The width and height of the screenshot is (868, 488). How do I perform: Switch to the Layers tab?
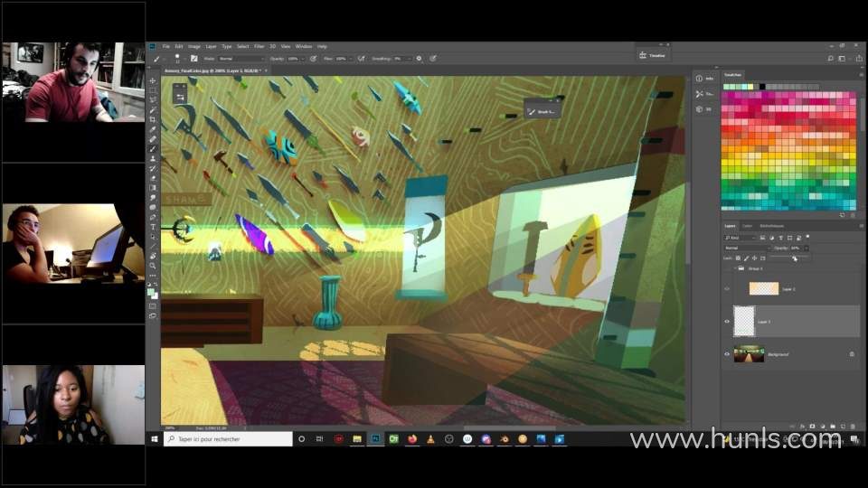click(x=731, y=226)
